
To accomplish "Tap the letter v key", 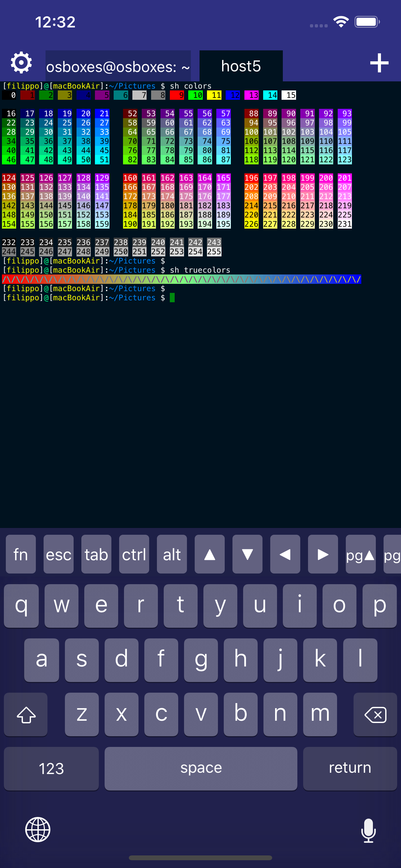I will [x=201, y=714].
